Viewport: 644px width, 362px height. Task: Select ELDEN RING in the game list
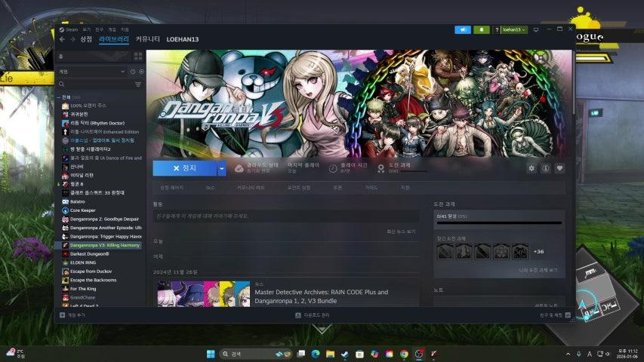click(x=83, y=262)
